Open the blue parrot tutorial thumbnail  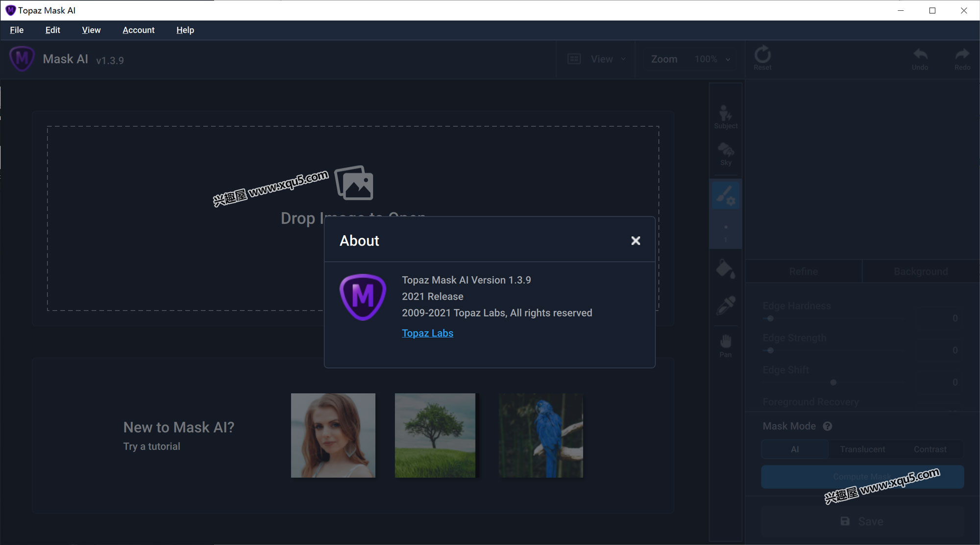tap(540, 435)
